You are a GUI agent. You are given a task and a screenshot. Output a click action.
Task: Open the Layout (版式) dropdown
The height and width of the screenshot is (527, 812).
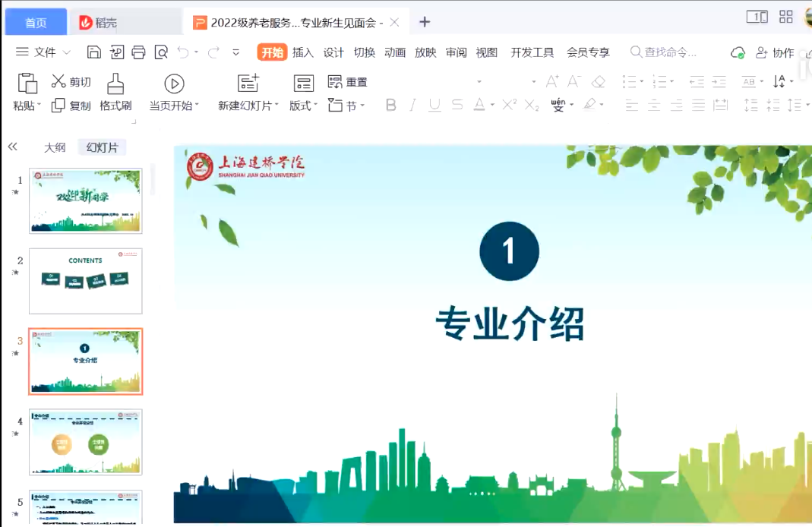(x=304, y=106)
